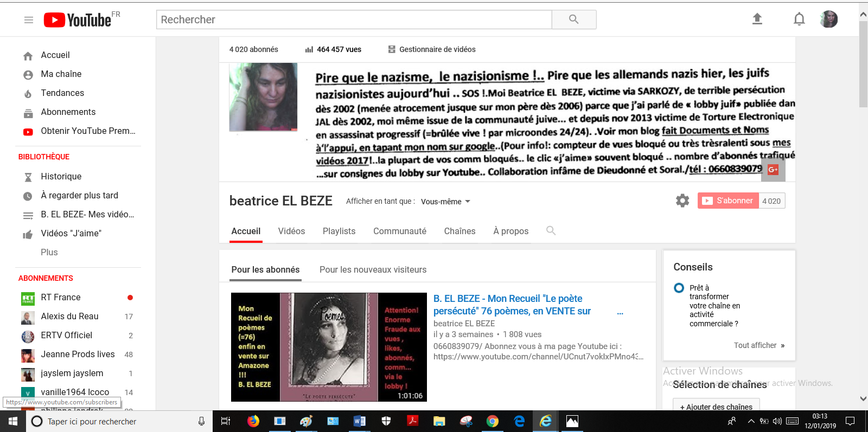Switch to the Communauté tab
The image size is (868, 432).
tap(400, 231)
